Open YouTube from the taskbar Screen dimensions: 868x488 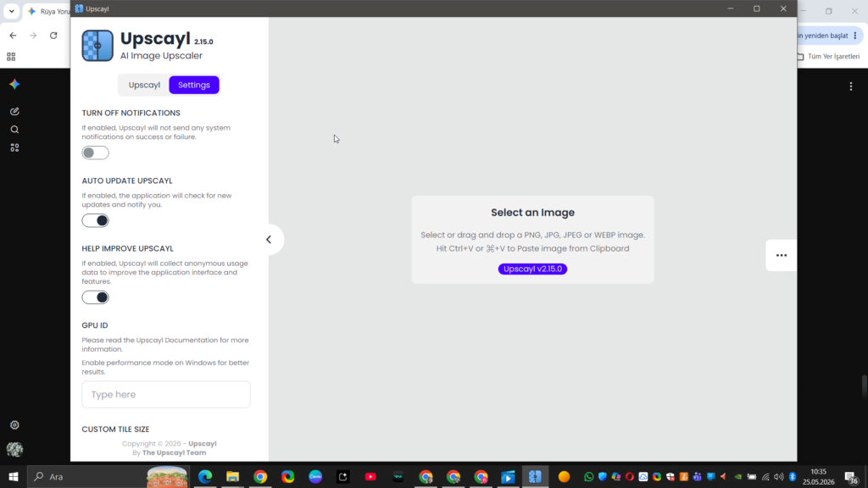click(370, 476)
